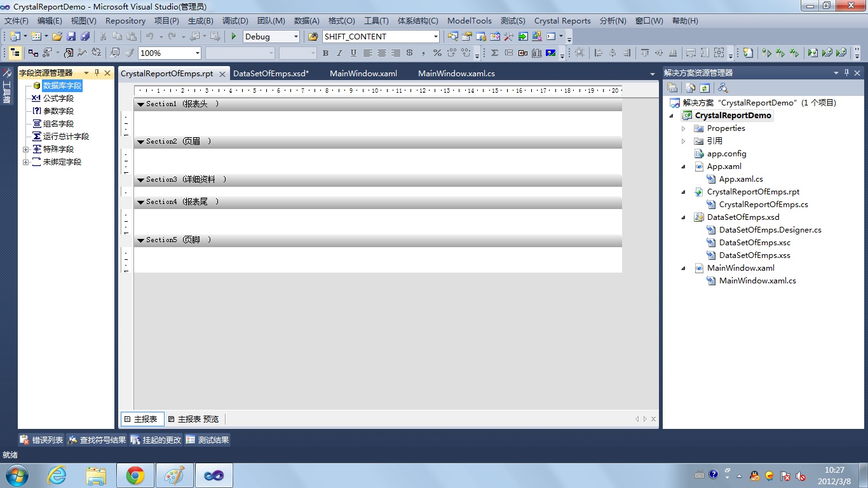The width and height of the screenshot is (868, 488).
Task: Toggle auto-hide pin on 解决方案资源管理器 panel
Action: point(846,73)
